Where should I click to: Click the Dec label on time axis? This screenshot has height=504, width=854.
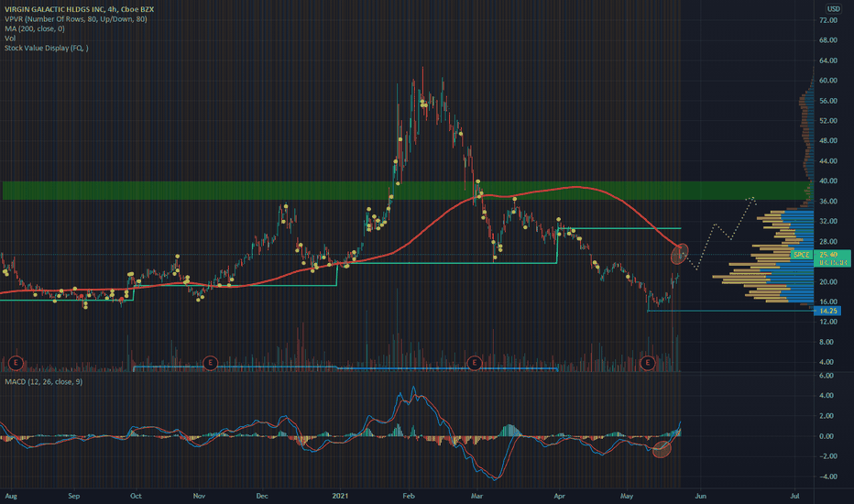pos(262,496)
